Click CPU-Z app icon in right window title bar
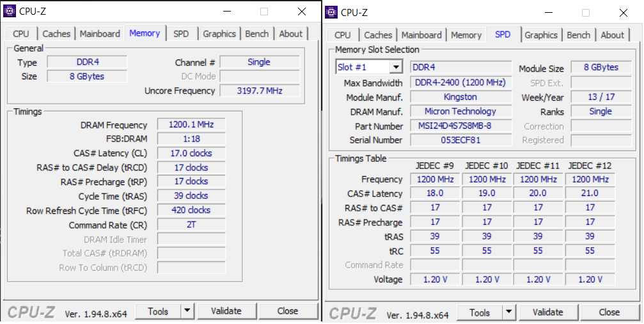 (x=331, y=12)
